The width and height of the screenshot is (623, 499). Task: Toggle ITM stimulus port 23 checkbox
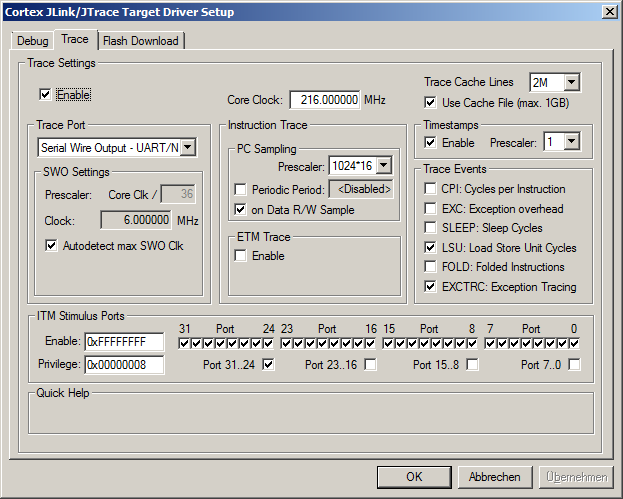pyautogui.click(x=286, y=343)
